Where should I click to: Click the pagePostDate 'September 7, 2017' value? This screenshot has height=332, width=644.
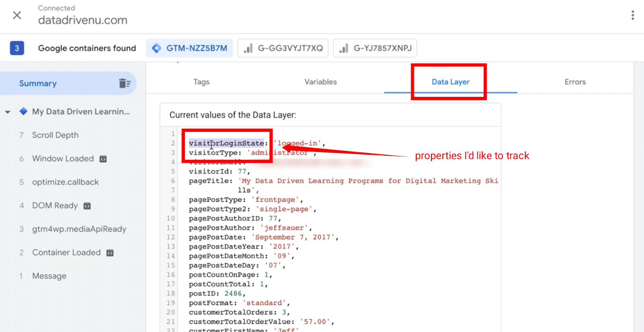293,237
